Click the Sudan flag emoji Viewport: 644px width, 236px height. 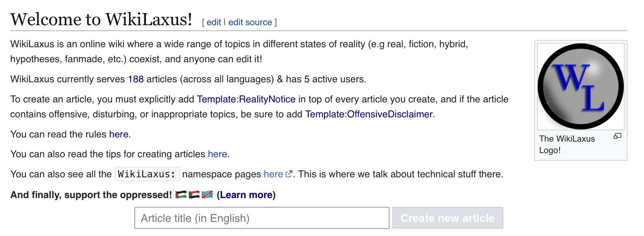point(194,195)
